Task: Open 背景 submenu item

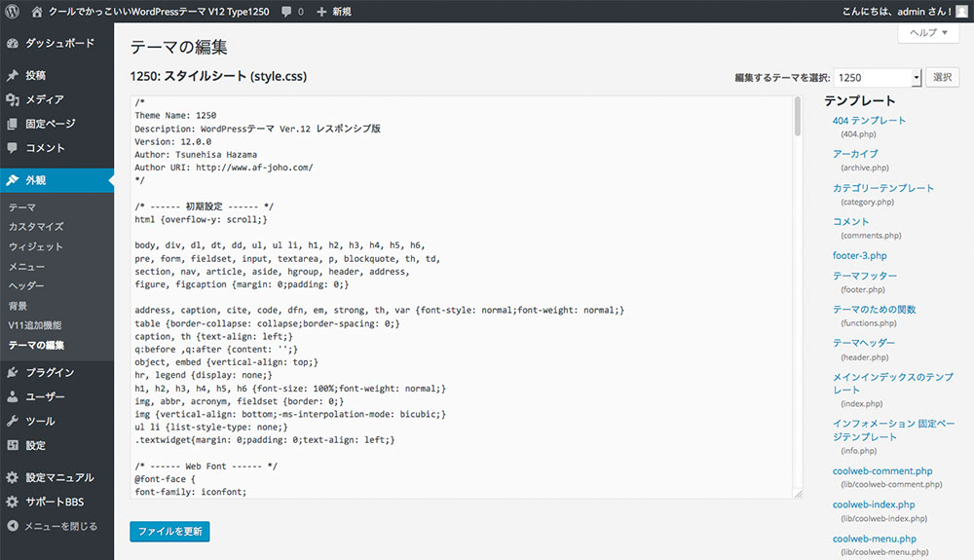Action: point(18,306)
